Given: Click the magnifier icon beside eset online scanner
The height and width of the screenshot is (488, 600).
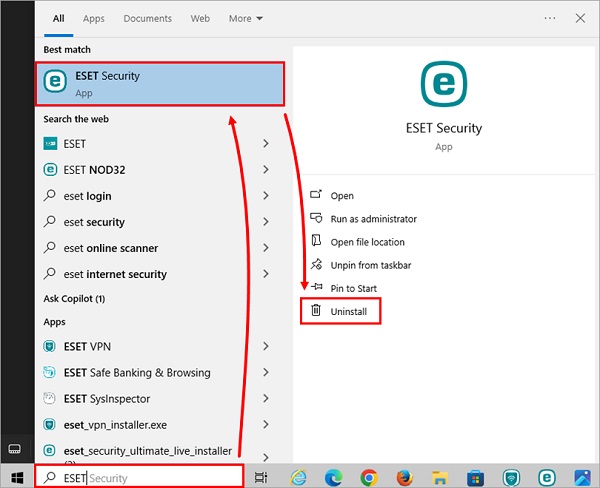Looking at the screenshot, I should pyautogui.click(x=50, y=248).
